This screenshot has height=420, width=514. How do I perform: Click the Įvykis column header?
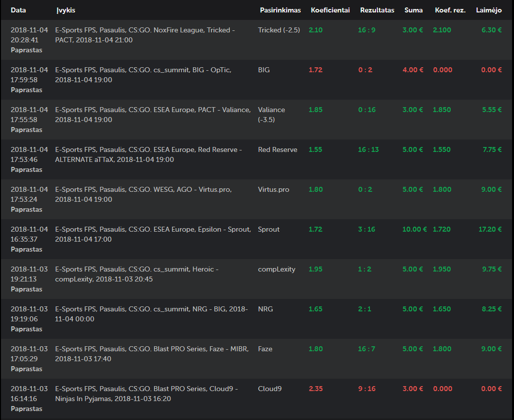tap(66, 10)
